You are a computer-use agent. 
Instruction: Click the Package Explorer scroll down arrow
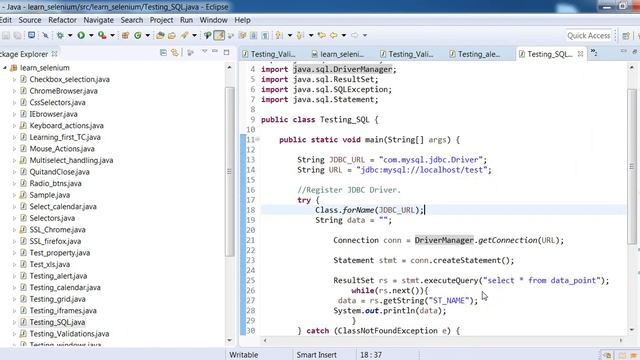point(229,340)
